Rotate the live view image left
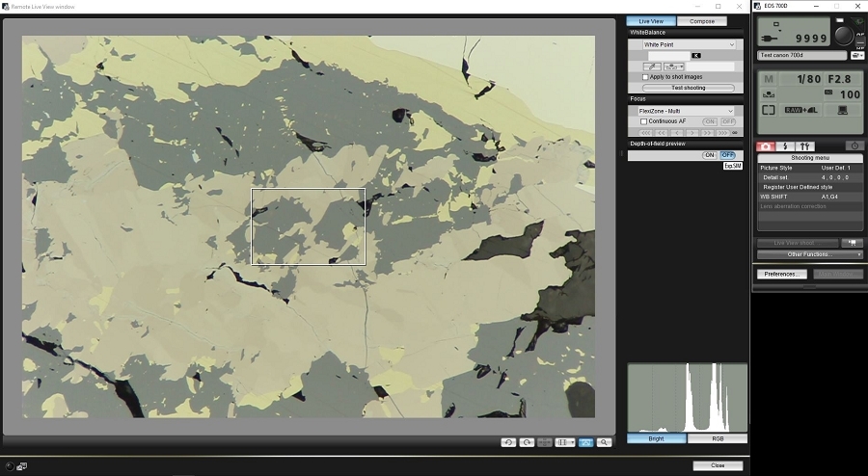The image size is (868, 476). (x=508, y=441)
